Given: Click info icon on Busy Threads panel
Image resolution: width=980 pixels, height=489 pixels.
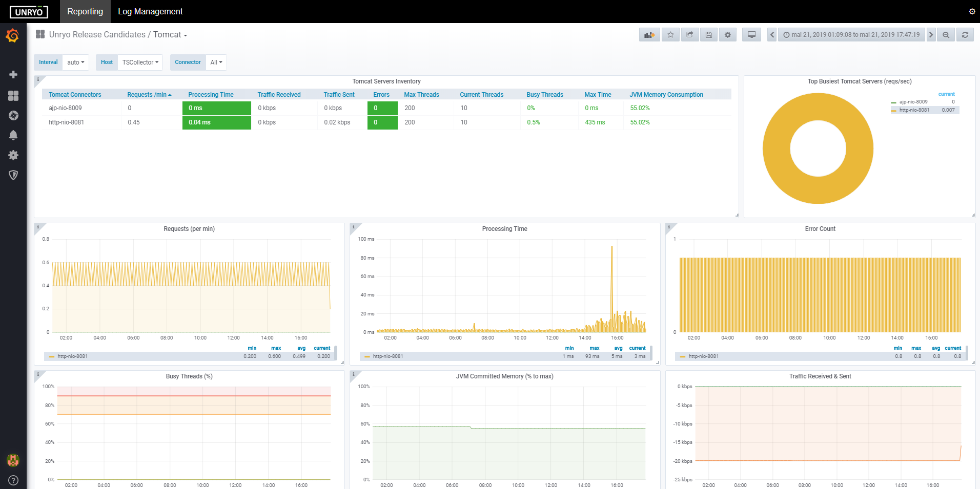Looking at the screenshot, I should pyautogui.click(x=38, y=374).
